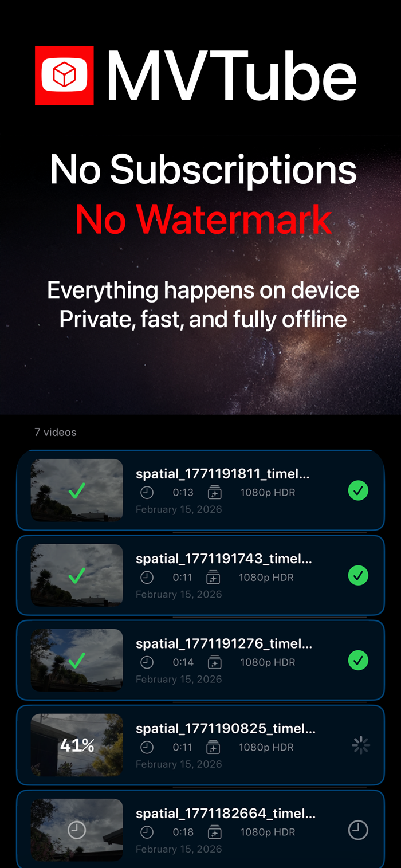Click the 41% progress thumbnail

(x=77, y=745)
